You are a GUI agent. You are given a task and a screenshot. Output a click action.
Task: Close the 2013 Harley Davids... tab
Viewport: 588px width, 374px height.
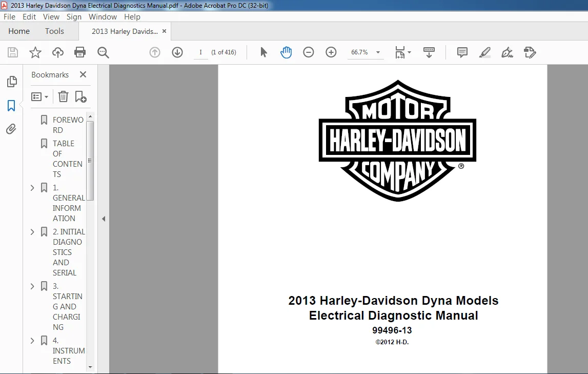[164, 31]
